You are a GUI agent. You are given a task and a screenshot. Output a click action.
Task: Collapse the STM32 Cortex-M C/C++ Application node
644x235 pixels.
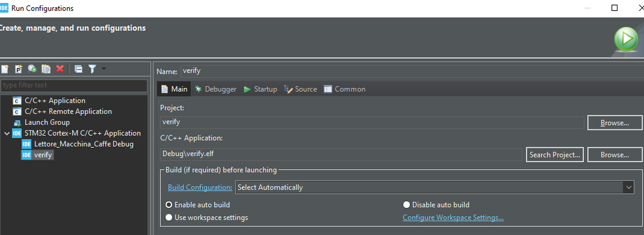(6, 133)
